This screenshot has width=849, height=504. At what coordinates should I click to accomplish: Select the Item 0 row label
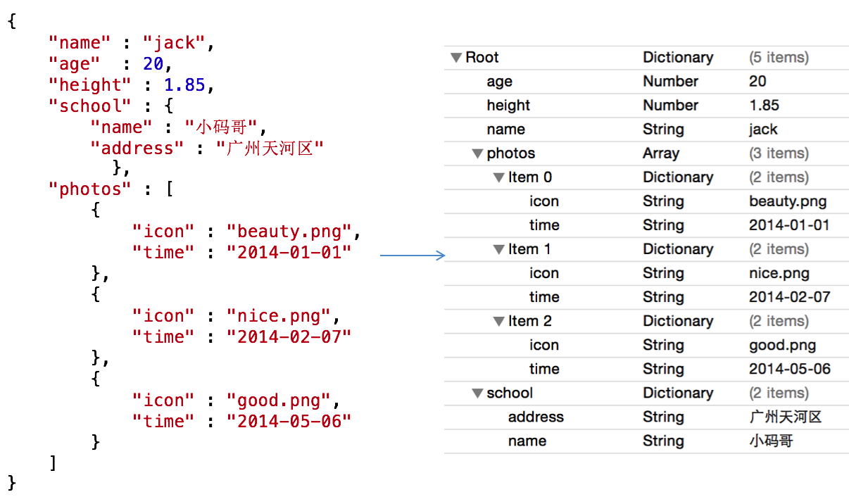(530, 177)
